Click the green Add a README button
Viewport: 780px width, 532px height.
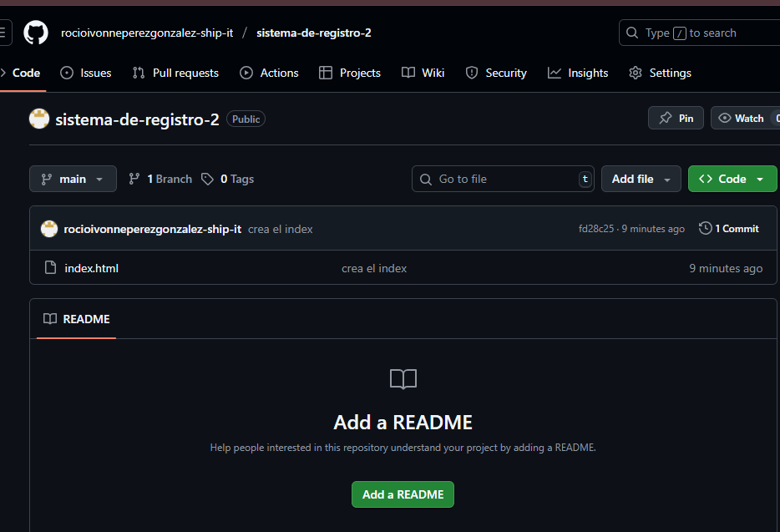(403, 494)
